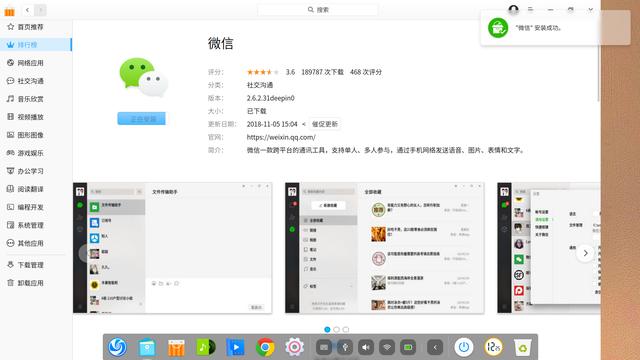Image resolution: width=640 pixels, height=360 pixels.
Task: Go back using the back arrow
Action: 27,10
